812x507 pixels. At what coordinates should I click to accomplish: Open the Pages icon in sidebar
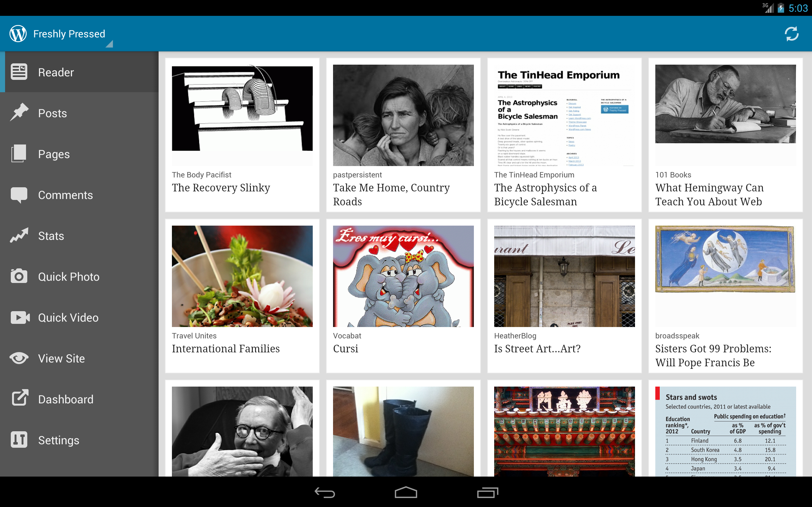click(x=19, y=154)
